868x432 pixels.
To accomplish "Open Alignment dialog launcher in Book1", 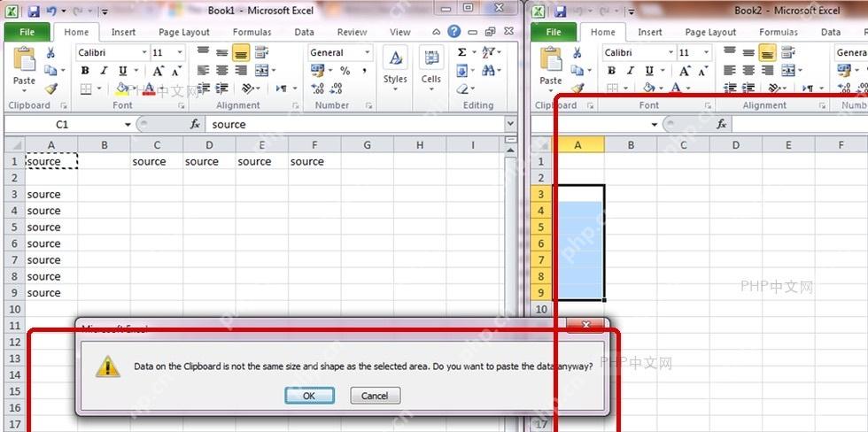I will tap(295, 105).
